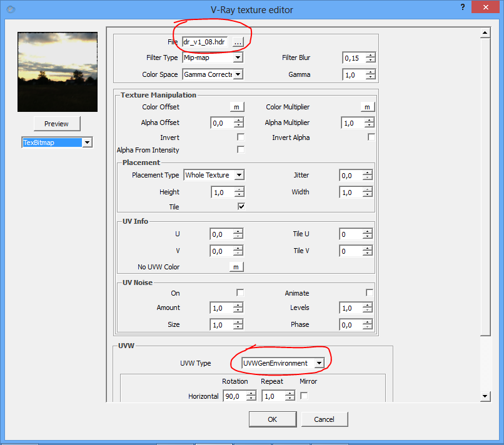The width and height of the screenshot is (504, 445).
Task: Click the Tile V value field
Action: pos(351,251)
